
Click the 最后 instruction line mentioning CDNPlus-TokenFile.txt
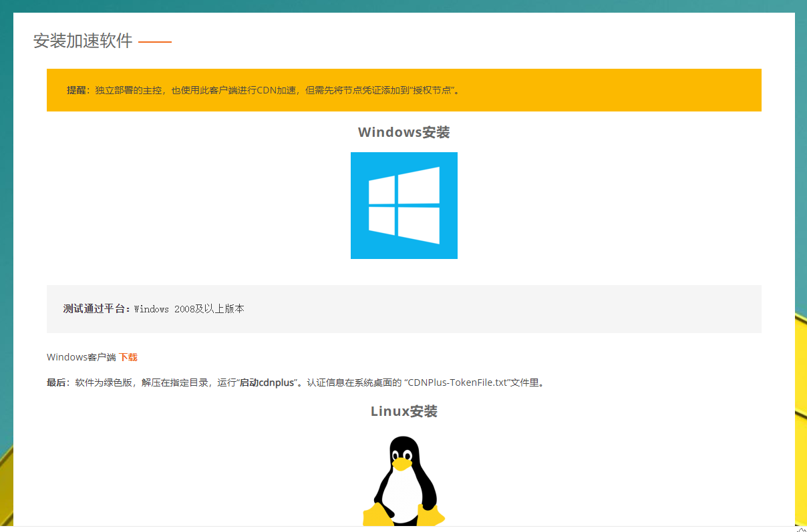click(x=295, y=383)
